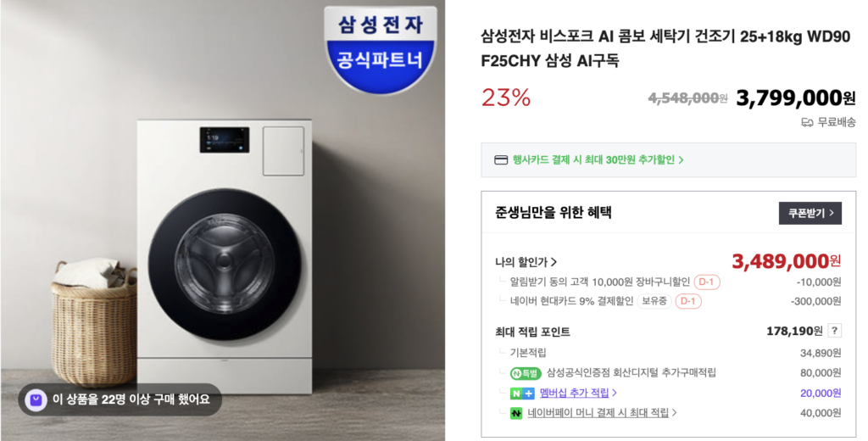This screenshot has height=441, width=868.
Task: Click the free delivery truck icon
Action: [807, 122]
